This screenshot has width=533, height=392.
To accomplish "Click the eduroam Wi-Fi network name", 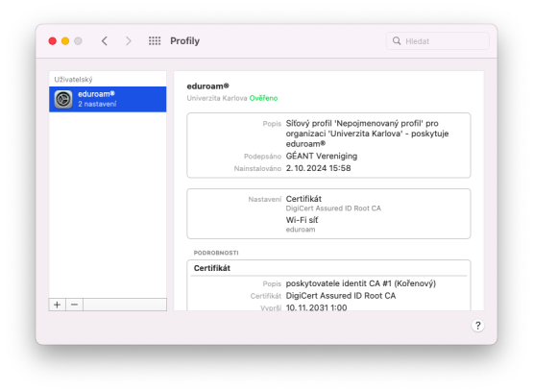I will [301, 230].
